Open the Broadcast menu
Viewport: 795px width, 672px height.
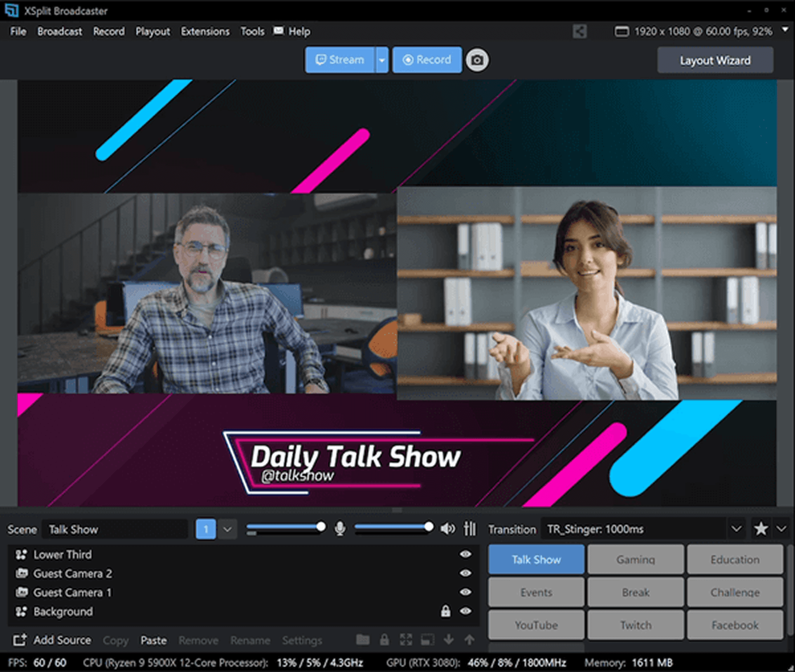60,31
